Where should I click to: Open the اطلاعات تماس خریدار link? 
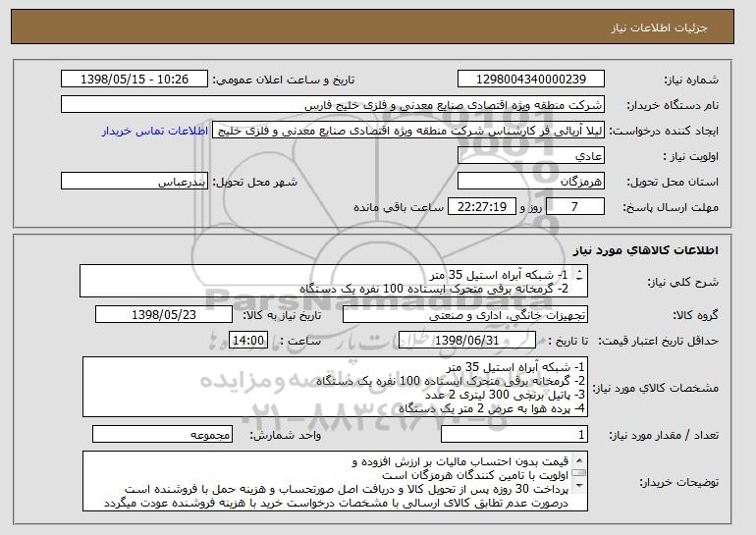click(155, 132)
